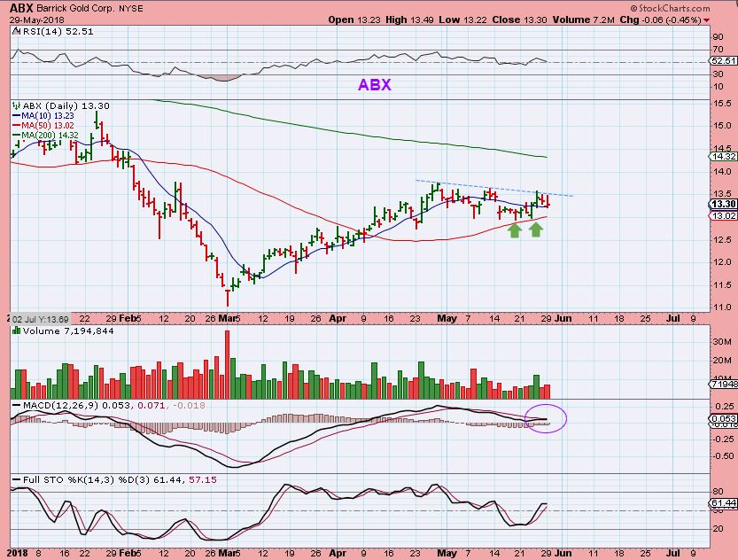Click the MA(10) 13.23 legend entry

point(48,116)
